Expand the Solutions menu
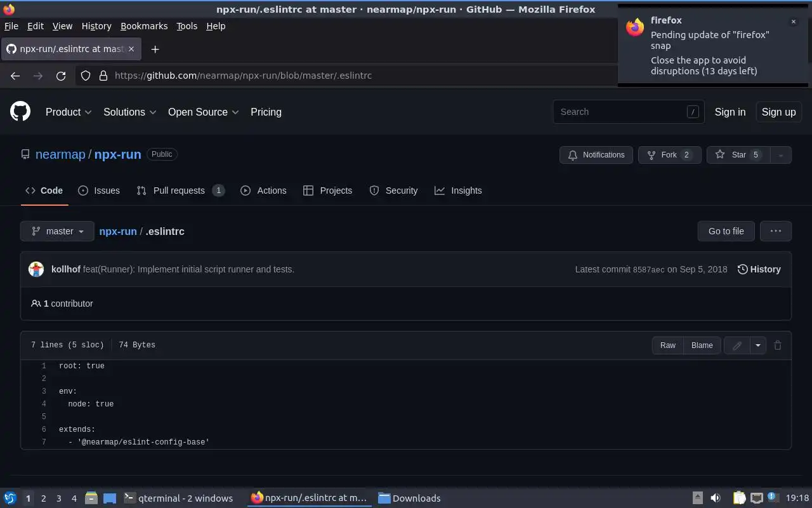Screen dimensions: 812x508 point(129,112)
